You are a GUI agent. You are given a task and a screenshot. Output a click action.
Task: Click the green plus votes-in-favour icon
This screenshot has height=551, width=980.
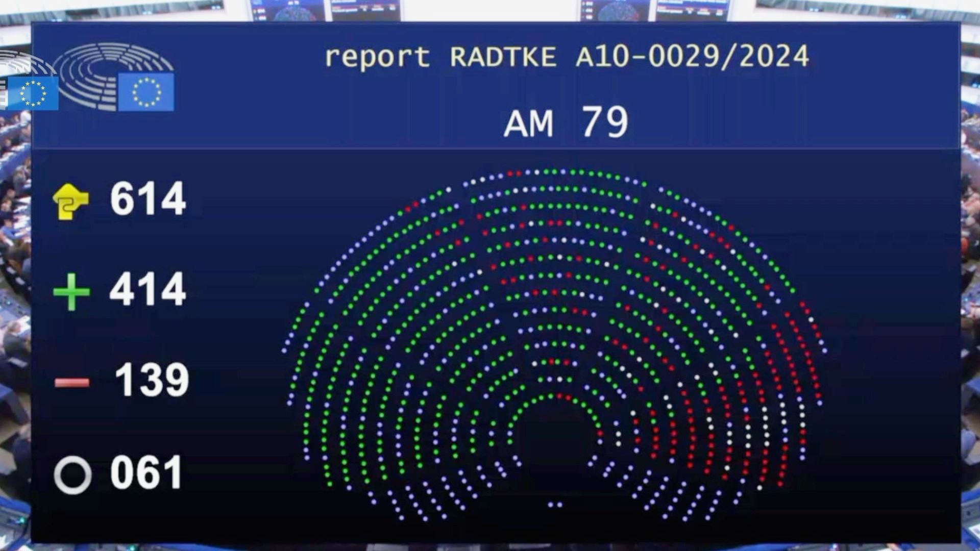coord(71,292)
